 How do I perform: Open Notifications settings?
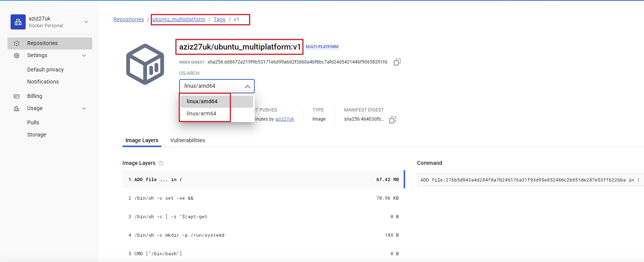point(43,82)
